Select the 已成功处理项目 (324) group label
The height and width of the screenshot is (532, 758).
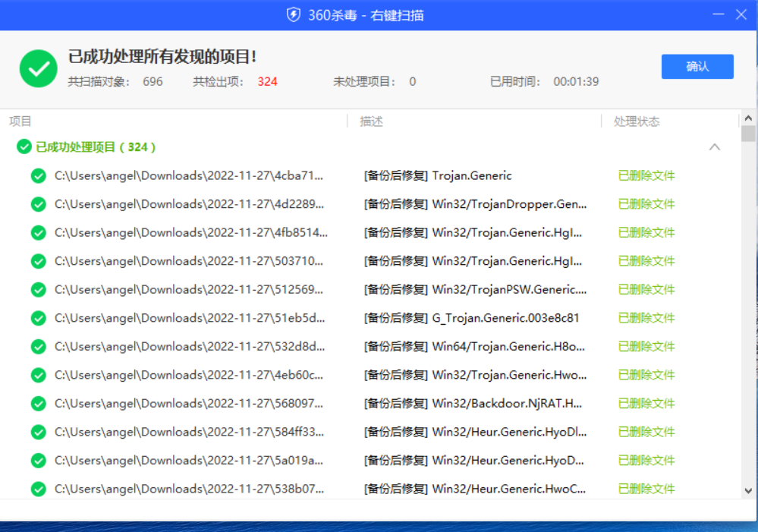[96, 146]
